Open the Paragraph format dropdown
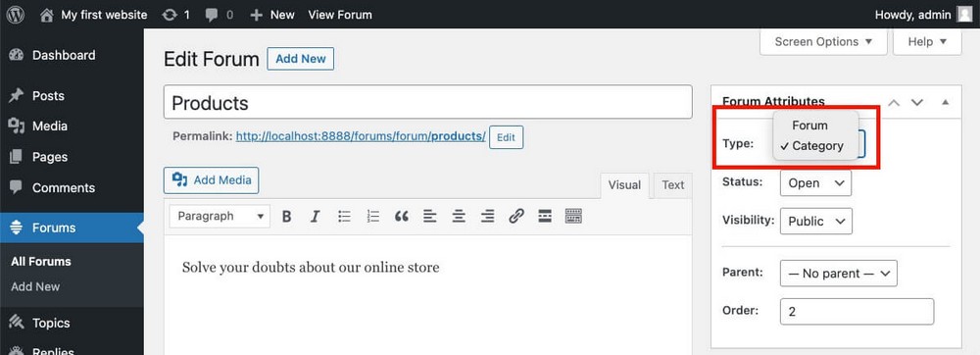Image resolution: width=980 pixels, height=355 pixels. pyautogui.click(x=220, y=217)
